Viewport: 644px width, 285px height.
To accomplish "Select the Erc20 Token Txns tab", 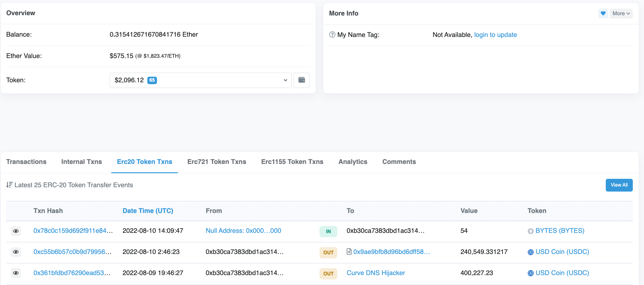I will (145, 162).
